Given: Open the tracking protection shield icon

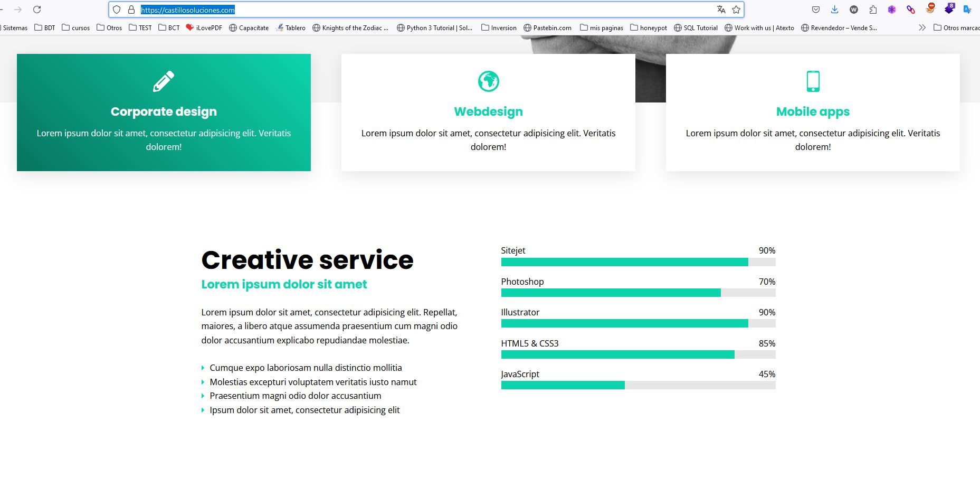Looking at the screenshot, I should pyautogui.click(x=117, y=10).
